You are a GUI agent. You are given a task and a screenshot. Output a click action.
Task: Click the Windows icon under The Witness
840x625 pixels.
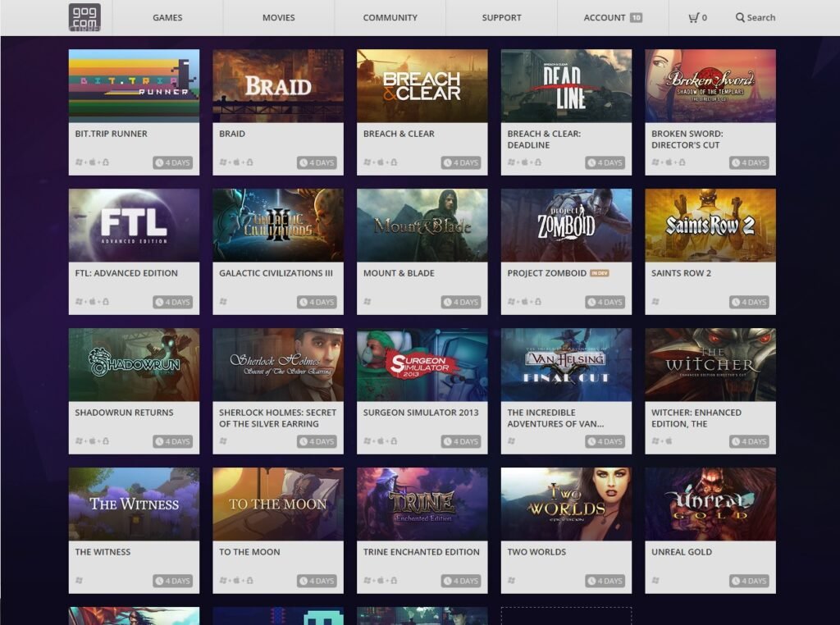pyautogui.click(x=80, y=581)
